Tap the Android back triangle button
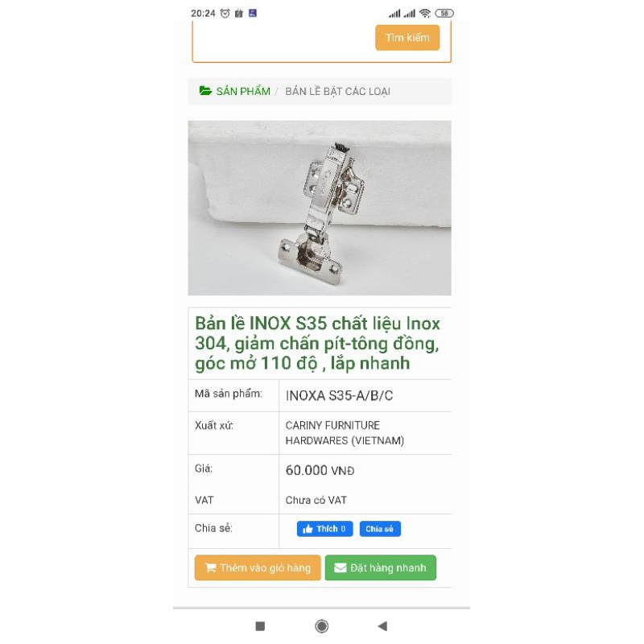This screenshot has width=644, height=644. [382, 626]
